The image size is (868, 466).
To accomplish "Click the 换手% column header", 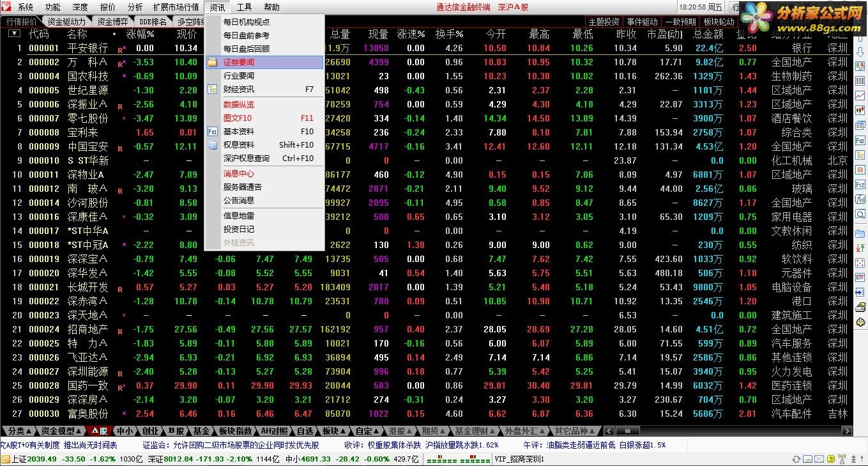I will [x=450, y=34].
